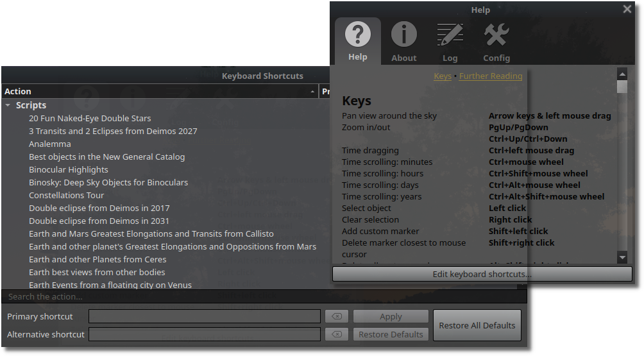Click the Apply button
This screenshot has width=644, height=356.
pos(391,316)
